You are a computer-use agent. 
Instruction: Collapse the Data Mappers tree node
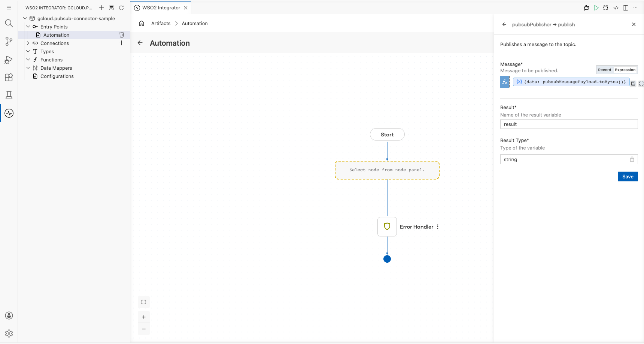coord(28,68)
